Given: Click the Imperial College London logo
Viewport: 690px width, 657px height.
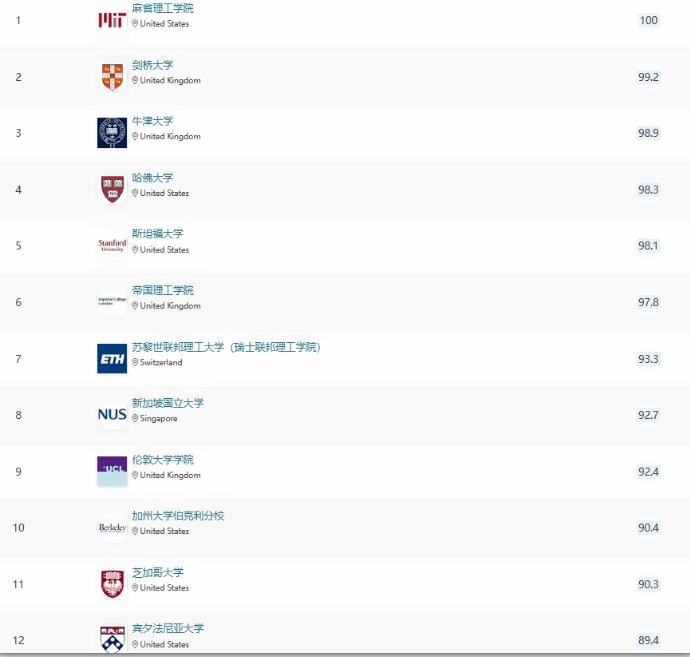Looking at the screenshot, I should tap(112, 302).
